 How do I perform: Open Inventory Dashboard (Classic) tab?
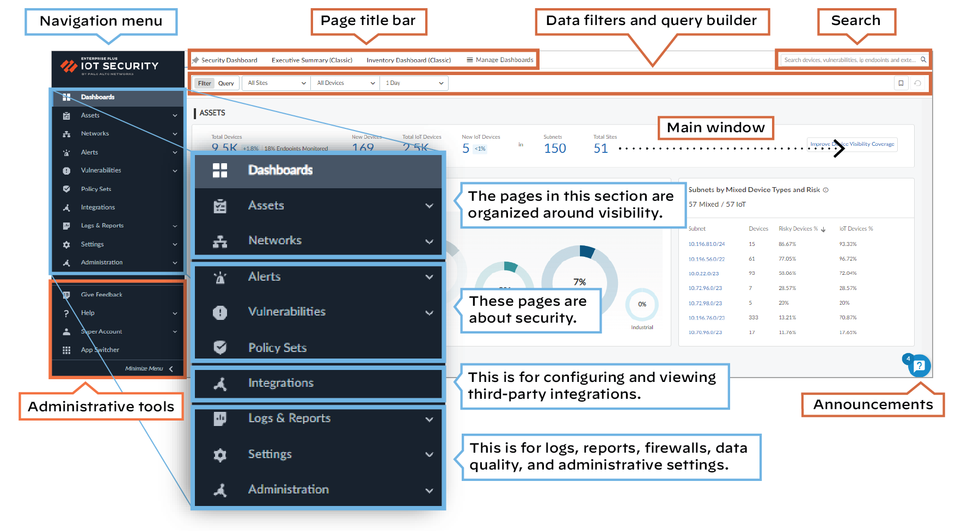(x=408, y=60)
